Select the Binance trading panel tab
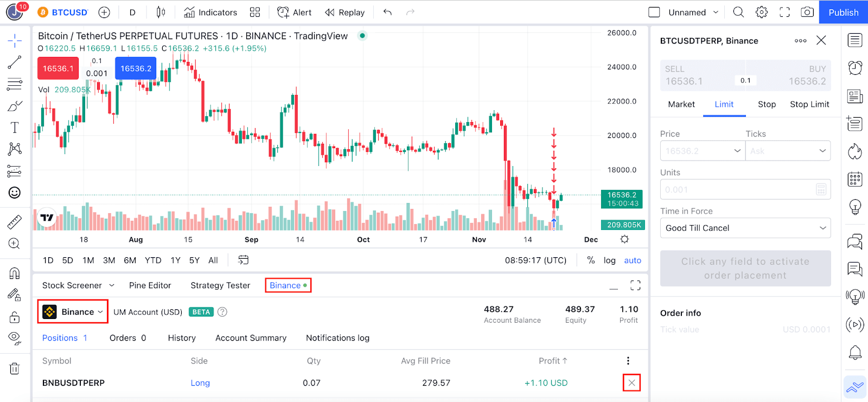Image resolution: width=868 pixels, height=402 pixels. point(288,285)
